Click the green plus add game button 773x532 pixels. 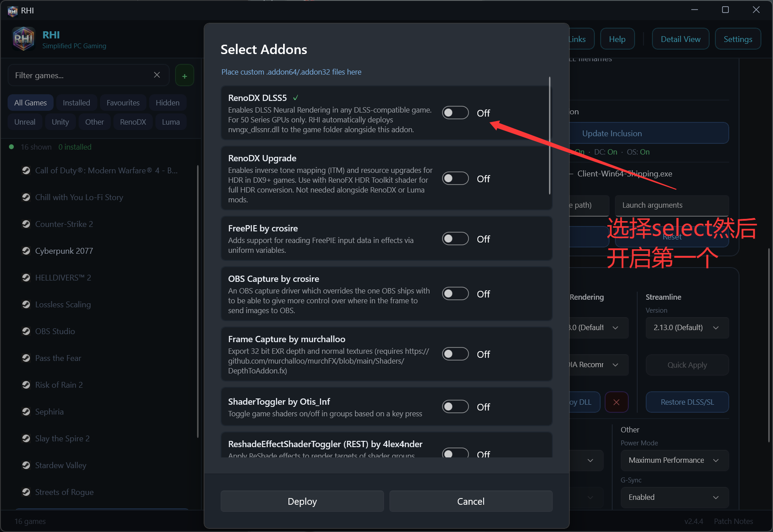(184, 75)
